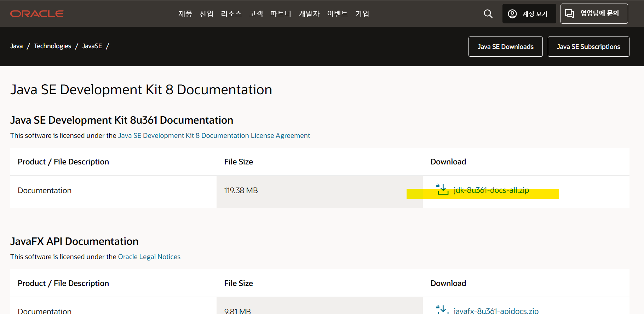Download jdk-8u361-docs-all.zip
This screenshot has width=644, height=314.
coord(491,190)
